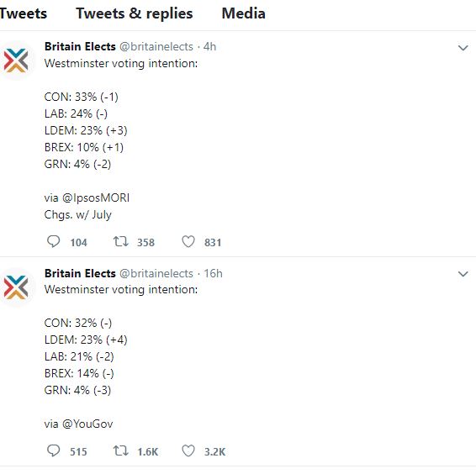Switch to the Tweets tab
Image resolution: width=476 pixels, height=474 pixels.
[x=23, y=13]
